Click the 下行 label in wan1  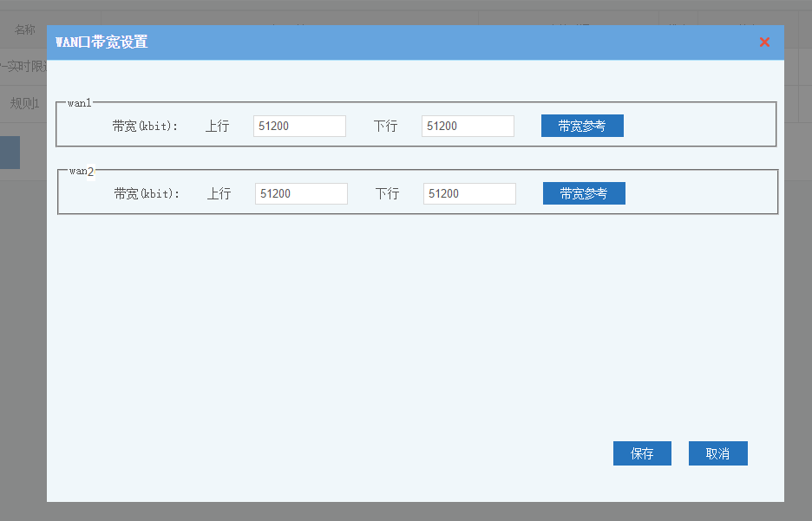[x=385, y=127]
